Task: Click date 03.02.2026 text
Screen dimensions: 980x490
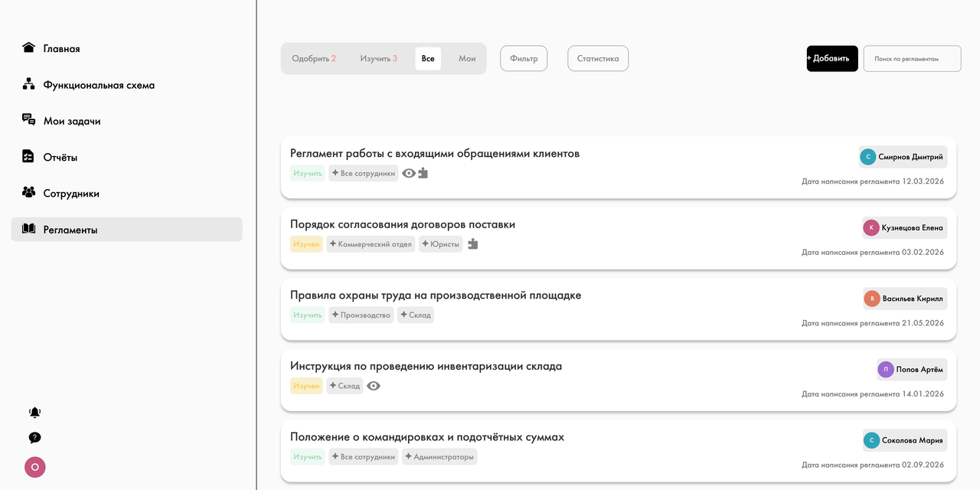Action: tap(923, 252)
